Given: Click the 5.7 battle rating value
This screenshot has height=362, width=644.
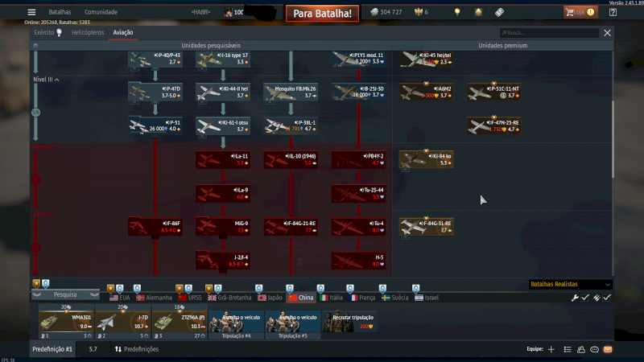Looking at the screenshot, I should (x=93, y=349).
